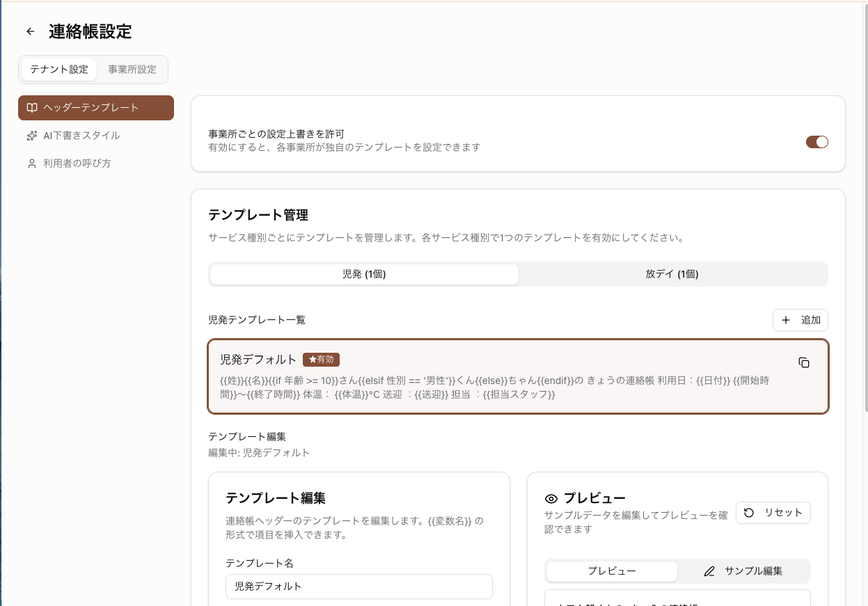Click the pencil icon in サンプル編集 tab
Image resolution: width=868 pixels, height=606 pixels.
coord(709,571)
